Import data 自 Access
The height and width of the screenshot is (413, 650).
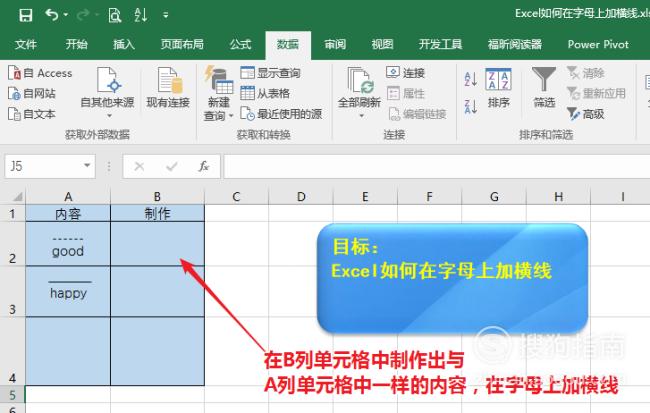[40, 73]
